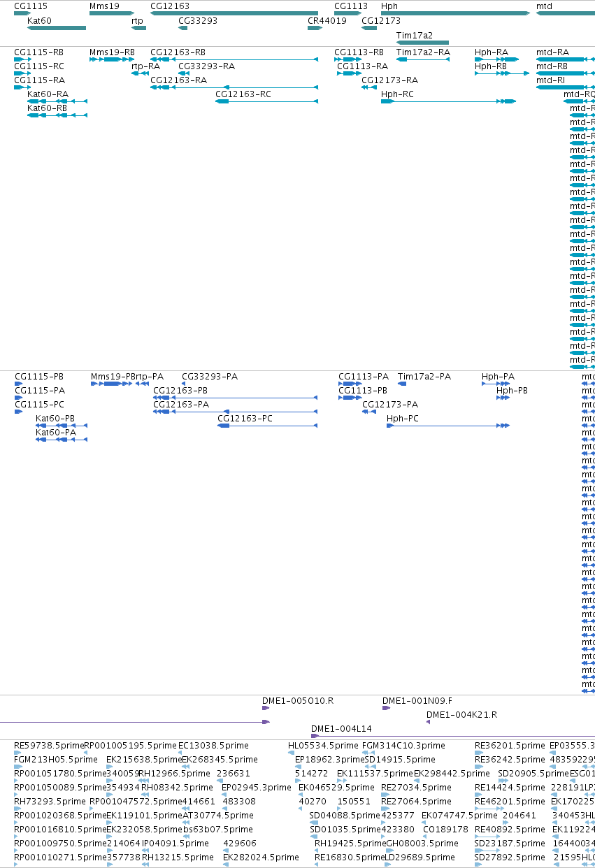Select the Tim17a2-PA protein
The image size is (595, 868).
[424, 377]
